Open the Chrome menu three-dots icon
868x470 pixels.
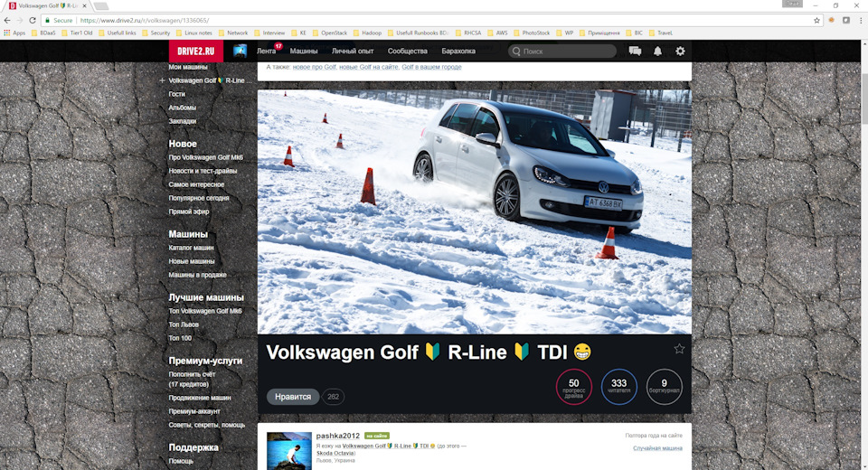[x=861, y=20]
